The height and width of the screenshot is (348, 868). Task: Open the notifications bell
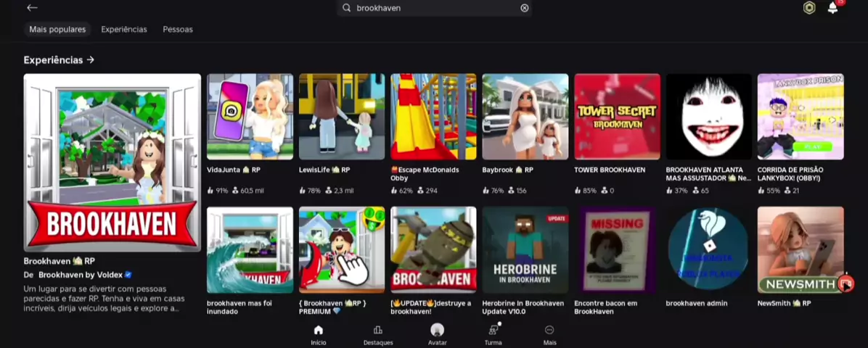833,8
